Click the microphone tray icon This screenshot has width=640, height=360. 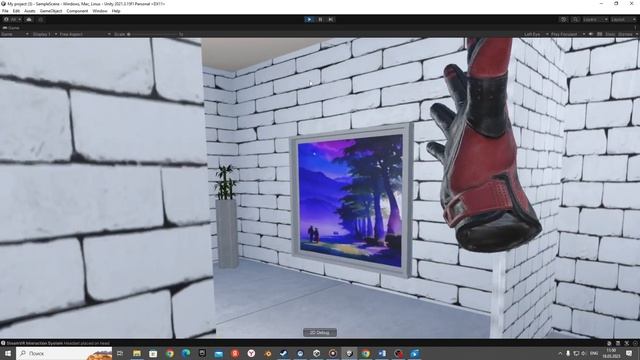point(568,353)
